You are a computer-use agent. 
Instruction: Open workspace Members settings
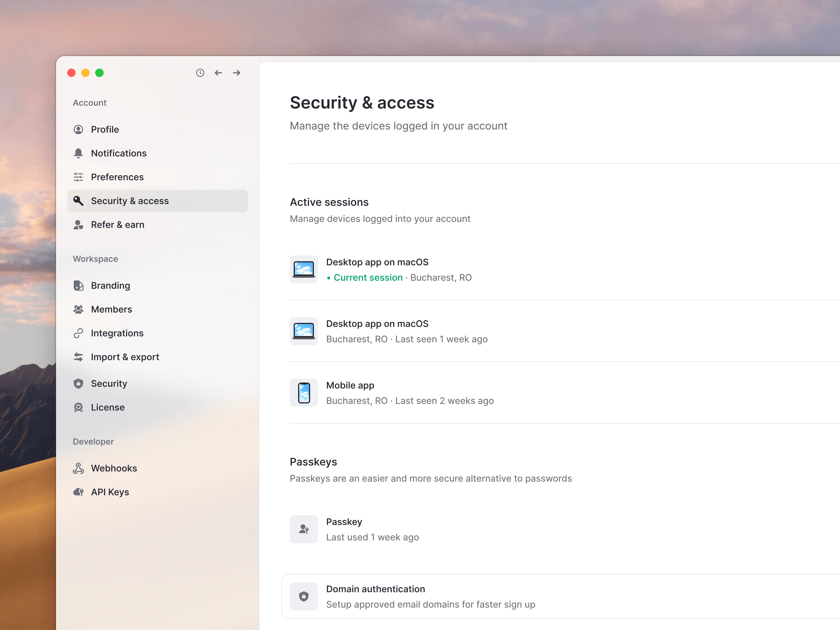click(111, 309)
